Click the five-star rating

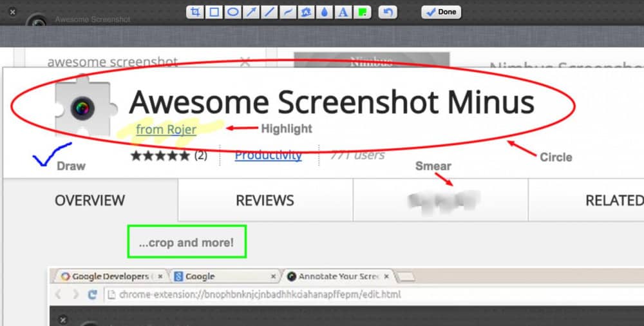pyautogui.click(x=160, y=156)
